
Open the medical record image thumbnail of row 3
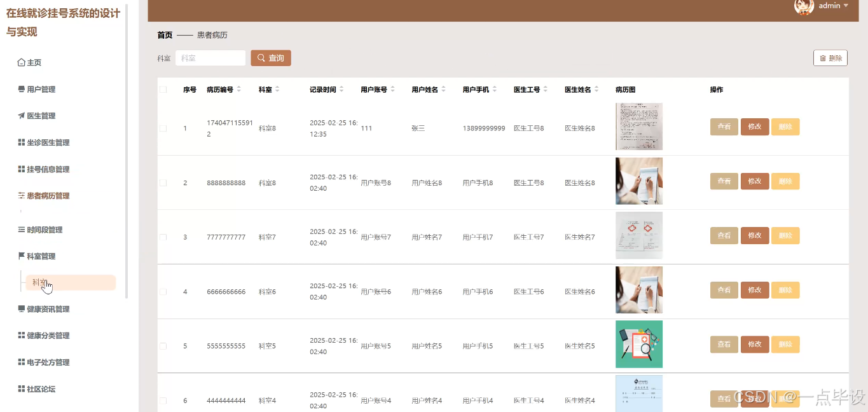(638, 235)
